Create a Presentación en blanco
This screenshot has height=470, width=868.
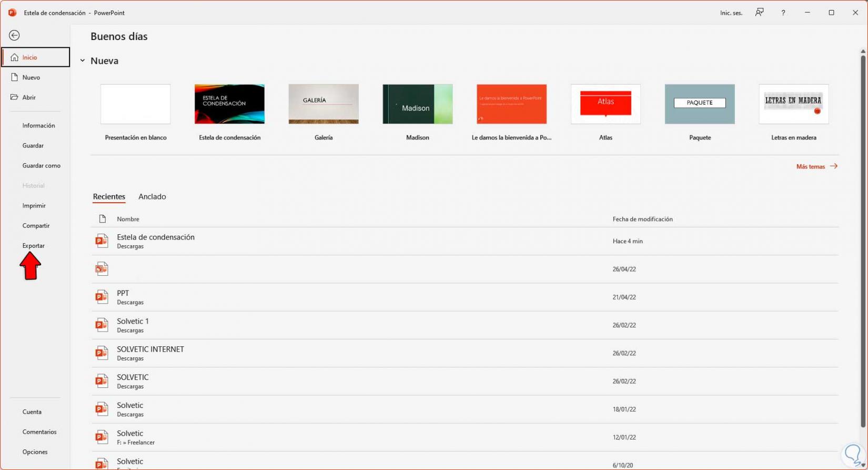coord(136,104)
